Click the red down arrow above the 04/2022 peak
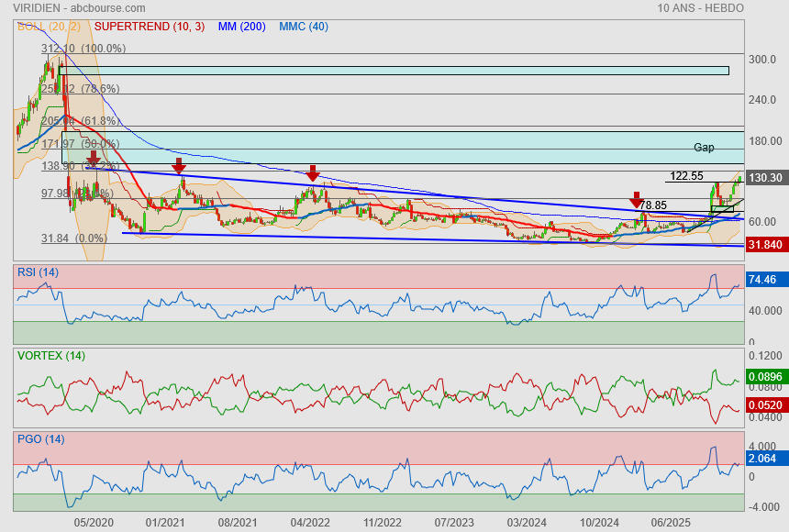This screenshot has height=532, width=789. tap(313, 172)
